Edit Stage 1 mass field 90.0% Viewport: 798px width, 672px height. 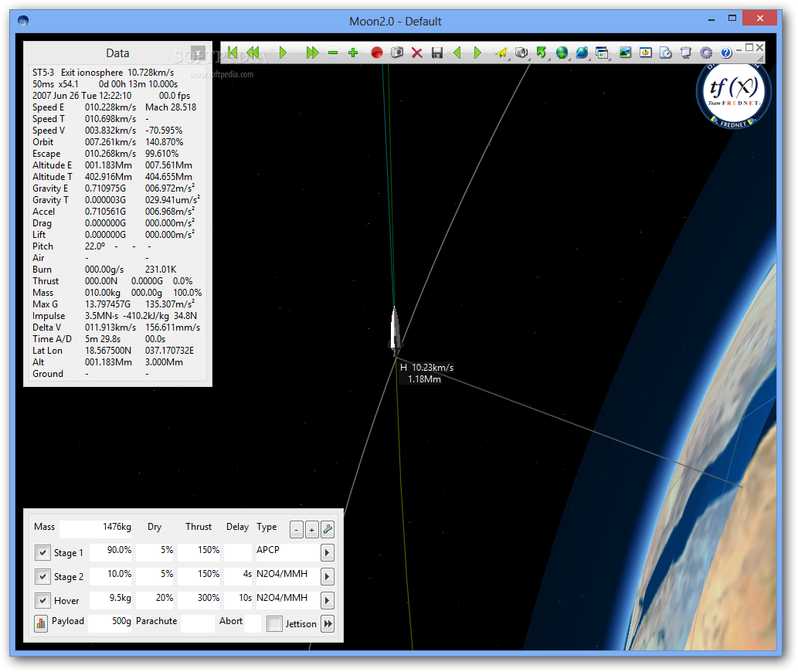click(x=110, y=552)
